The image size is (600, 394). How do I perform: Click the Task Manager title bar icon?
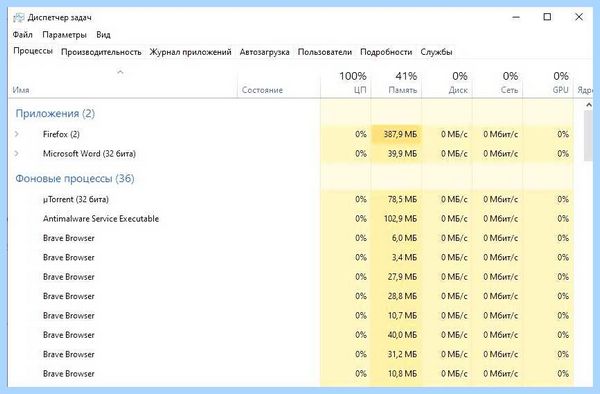point(18,18)
